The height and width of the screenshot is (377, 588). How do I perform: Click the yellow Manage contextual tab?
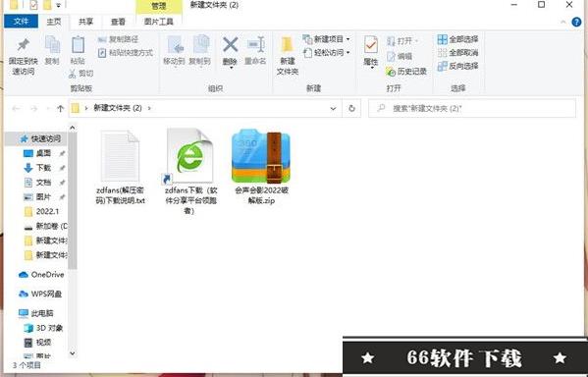(x=159, y=6)
